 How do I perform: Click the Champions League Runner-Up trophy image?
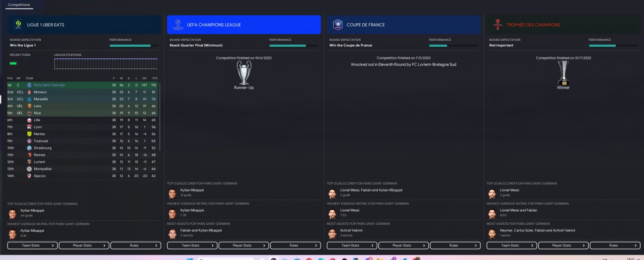click(244, 72)
